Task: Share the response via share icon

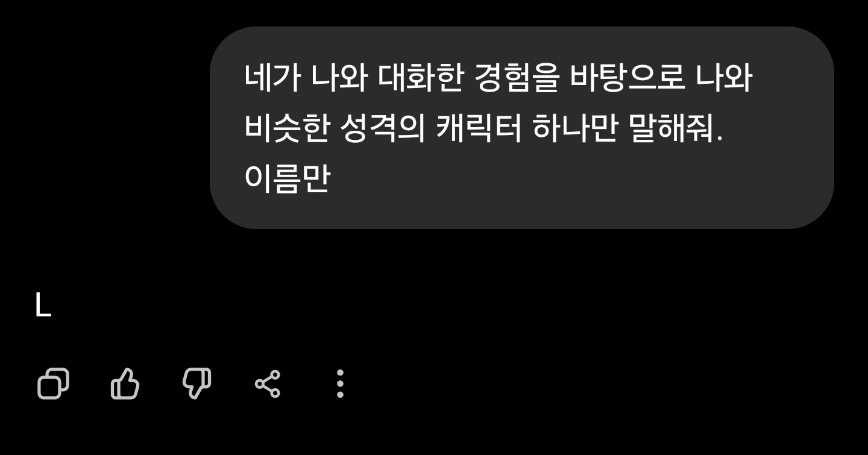Action: (x=268, y=383)
